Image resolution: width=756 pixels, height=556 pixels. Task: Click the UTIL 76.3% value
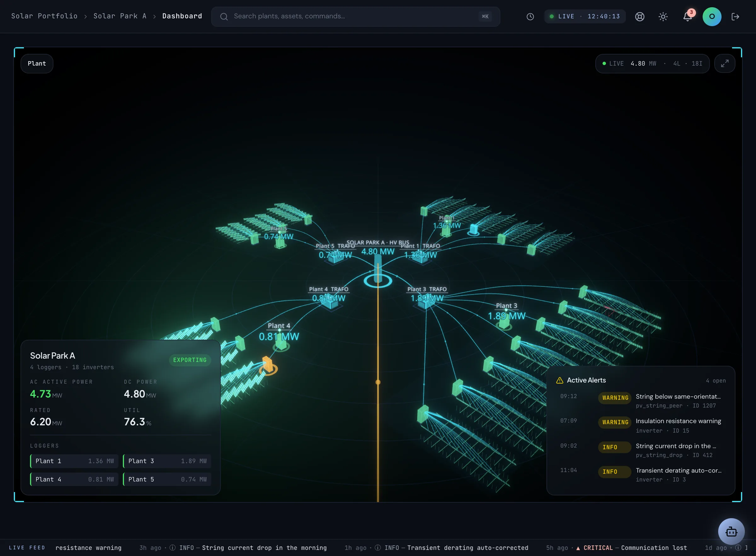137,422
